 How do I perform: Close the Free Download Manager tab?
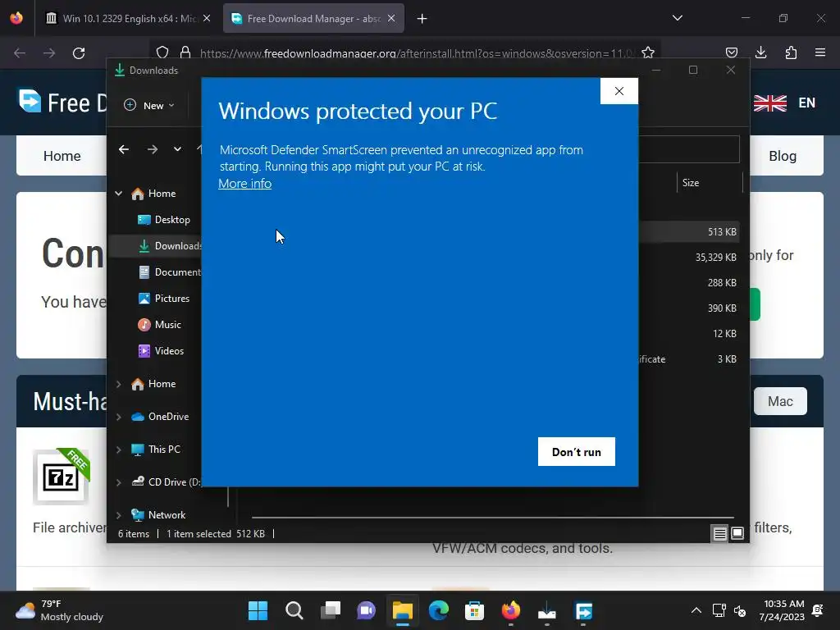(391, 19)
